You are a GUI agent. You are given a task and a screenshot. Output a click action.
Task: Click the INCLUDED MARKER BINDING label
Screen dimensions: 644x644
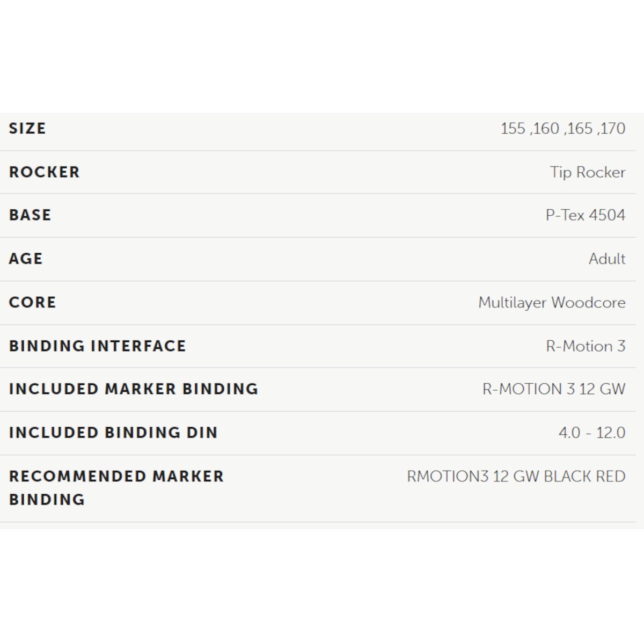click(134, 389)
